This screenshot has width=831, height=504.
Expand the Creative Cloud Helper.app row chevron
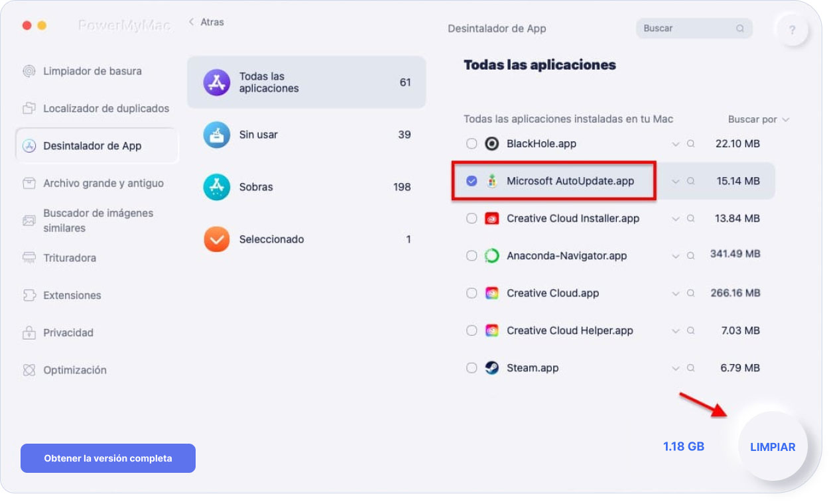coord(676,330)
